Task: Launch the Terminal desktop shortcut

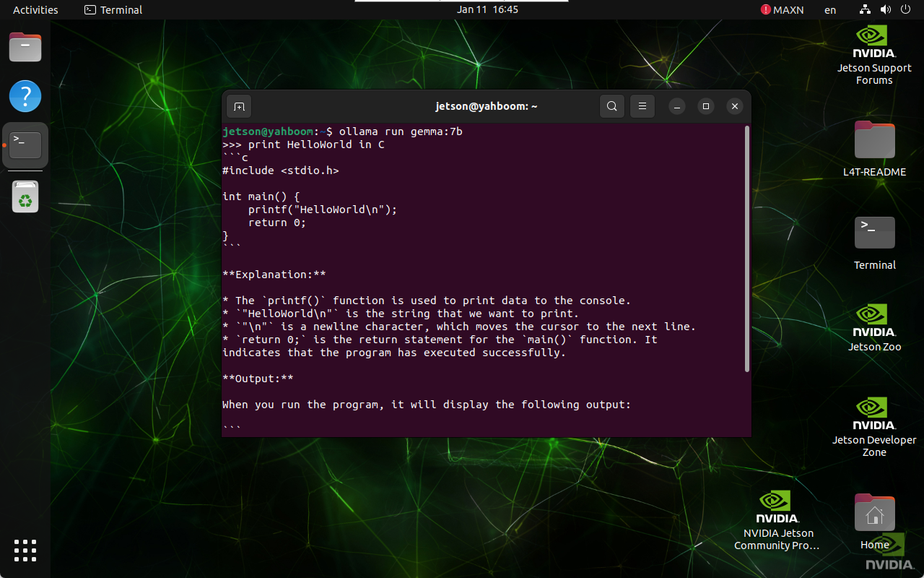Action: coord(874,243)
